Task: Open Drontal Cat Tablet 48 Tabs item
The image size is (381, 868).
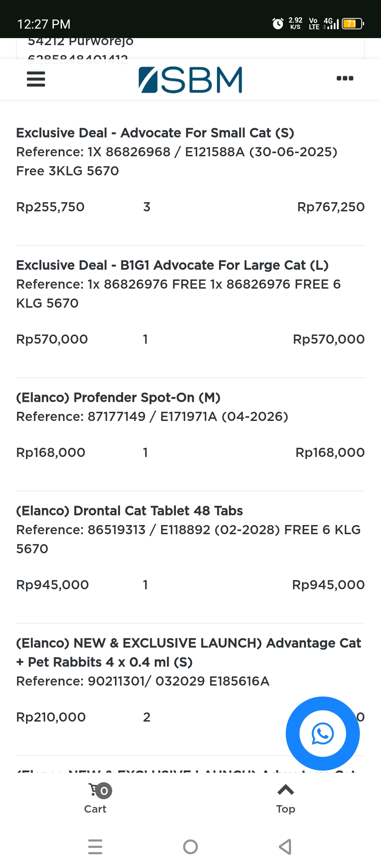Action: 129,511
